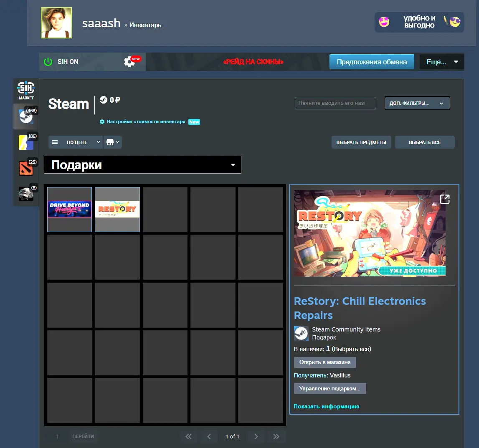
Task: Open the external link icon on ReStory image
Action: (x=444, y=199)
